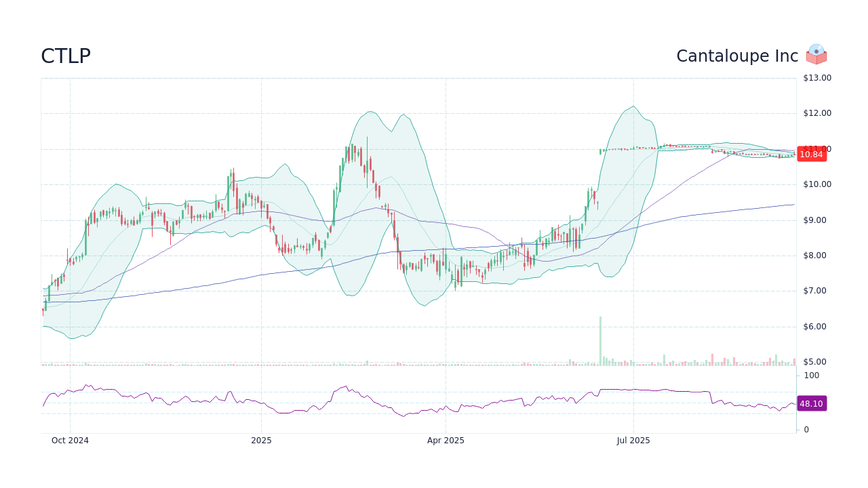Click the Cantaloupe Inc company name

pos(737,56)
